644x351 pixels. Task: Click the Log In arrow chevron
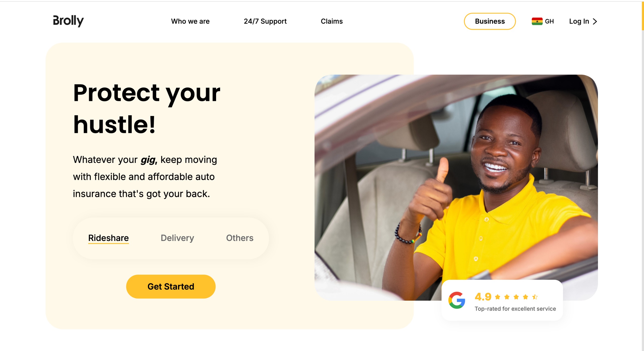(595, 21)
